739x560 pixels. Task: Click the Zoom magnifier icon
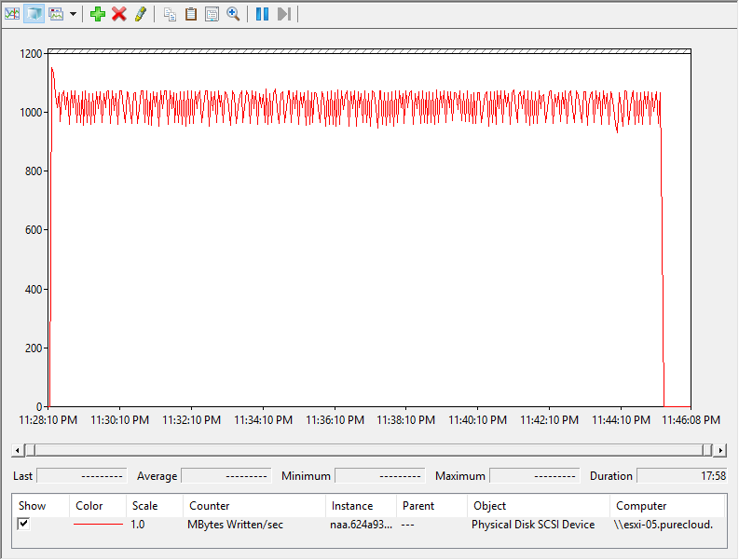pyautogui.click(x=233, y=14)
